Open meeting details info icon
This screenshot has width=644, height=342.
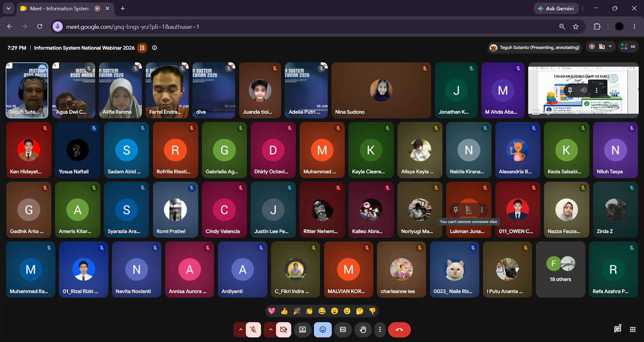(x=155, y=48)
